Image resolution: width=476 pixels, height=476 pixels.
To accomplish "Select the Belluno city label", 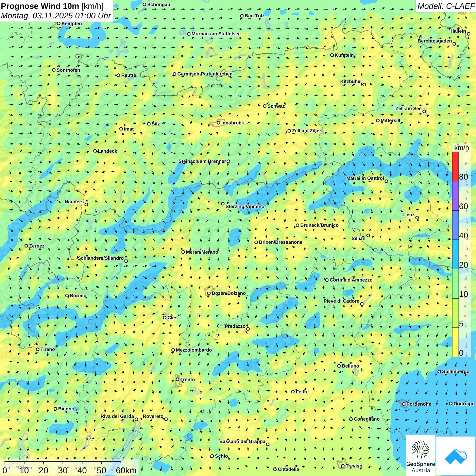I will pos(350,366).
